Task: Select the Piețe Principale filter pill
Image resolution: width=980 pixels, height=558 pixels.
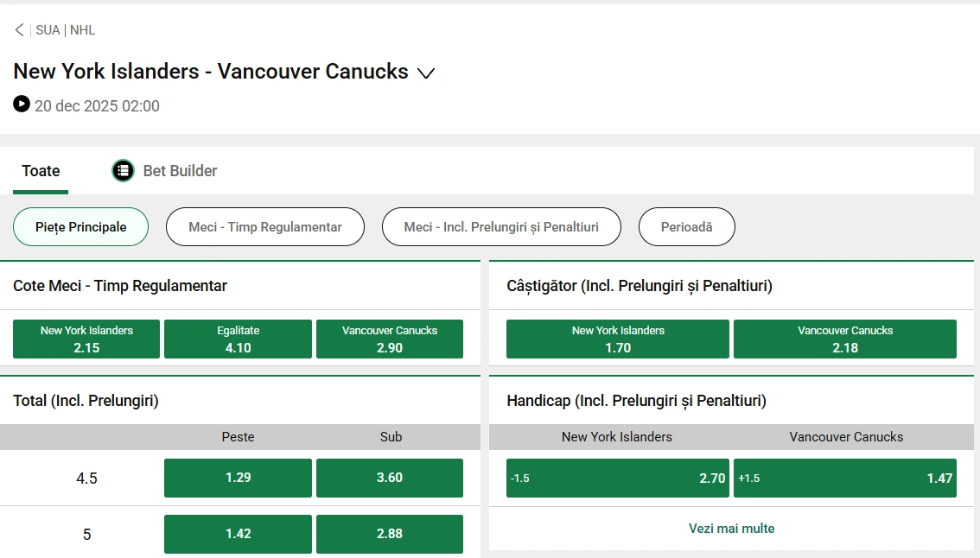Action: tap(80, 226)
